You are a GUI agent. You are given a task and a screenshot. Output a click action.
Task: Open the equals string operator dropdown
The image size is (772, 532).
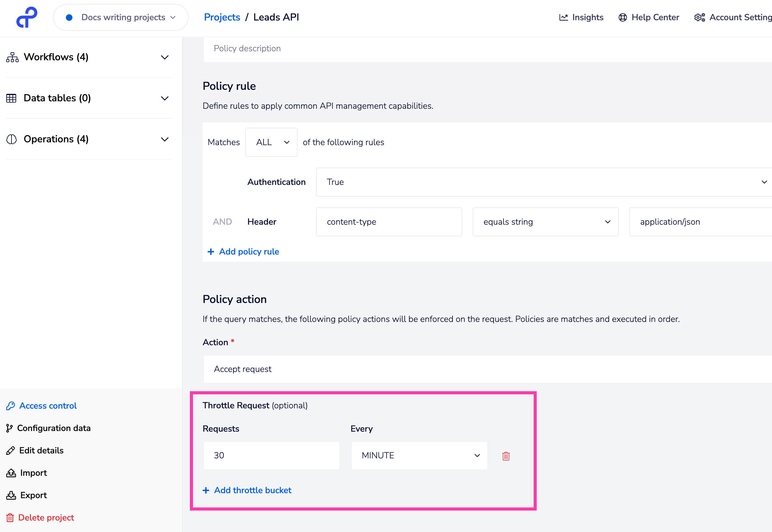[x=545, y=222]
